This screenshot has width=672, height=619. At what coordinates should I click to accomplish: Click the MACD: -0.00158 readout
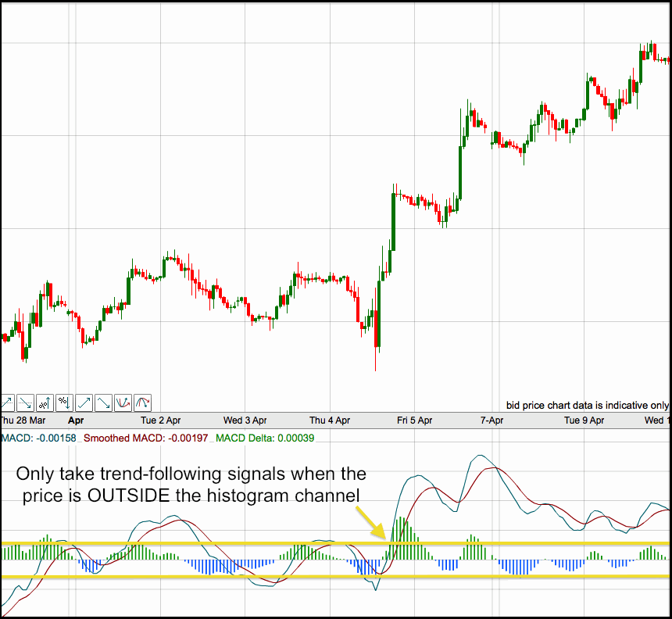[x=39, y=438]
